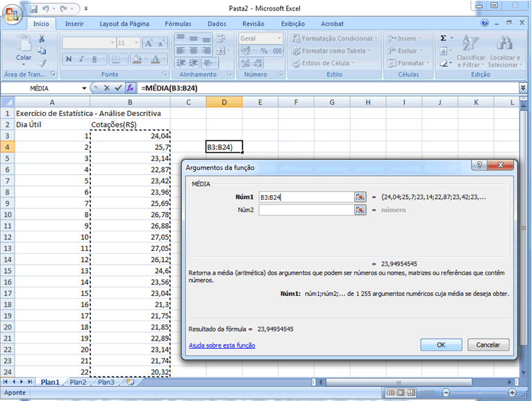Image resolution: width=532 pixels, height=401 pixels.
Task: Open the Fórmulas ribbon tab
Action: tap(178, 23)
